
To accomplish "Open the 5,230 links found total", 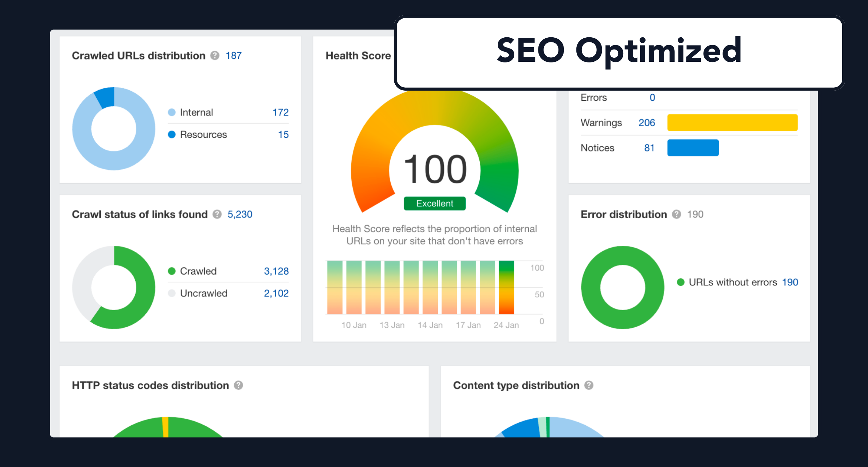I will pyautogui.click(x=240, y=214).
